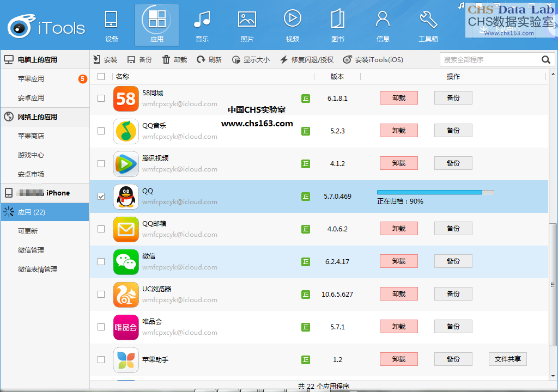Viewport: 558px width, 392px height.
Task: Check the 唯品会 row checkbox
Action: click(101, 327)
